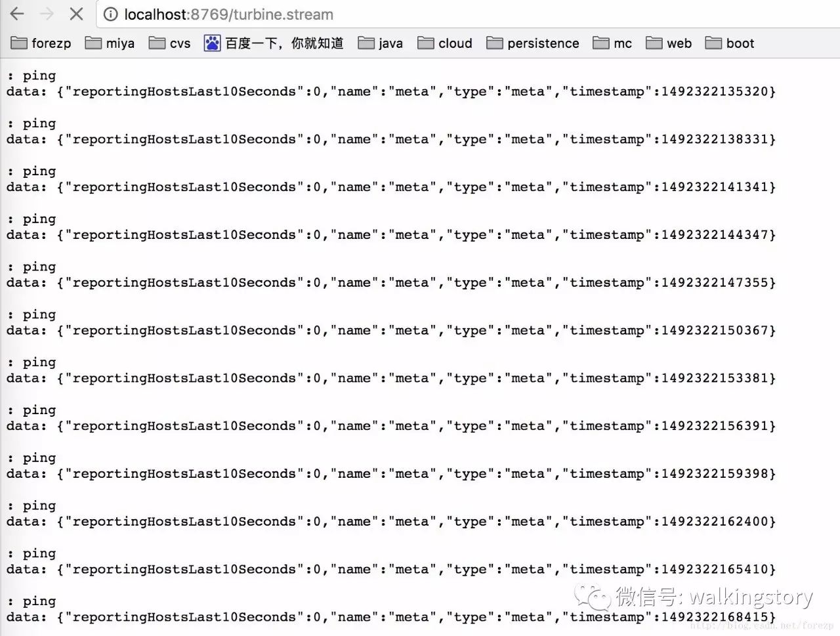The height and width of the screenshot is (636, 840).
Task: Open the web bookmark folder
Action: click(x=669, y=43)
